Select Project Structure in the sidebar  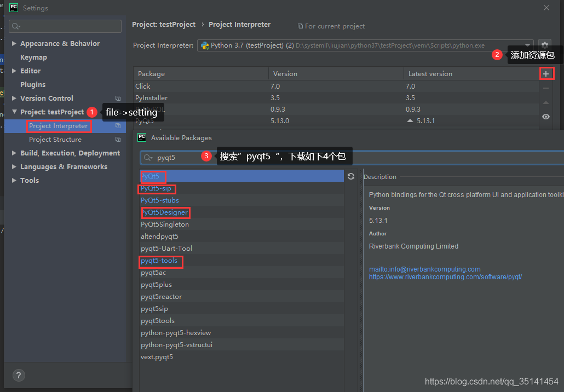click(x=56, y=139)
